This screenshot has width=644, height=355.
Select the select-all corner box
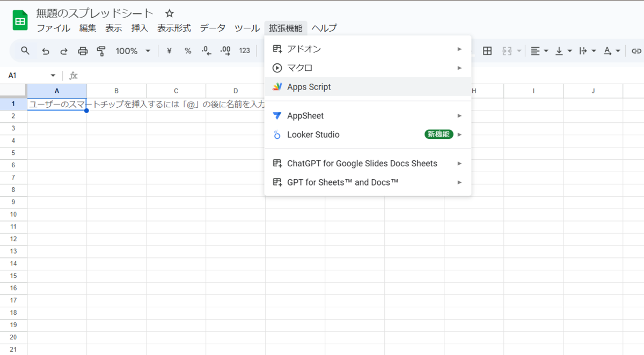pyautogui.click(x=13, y=91)
